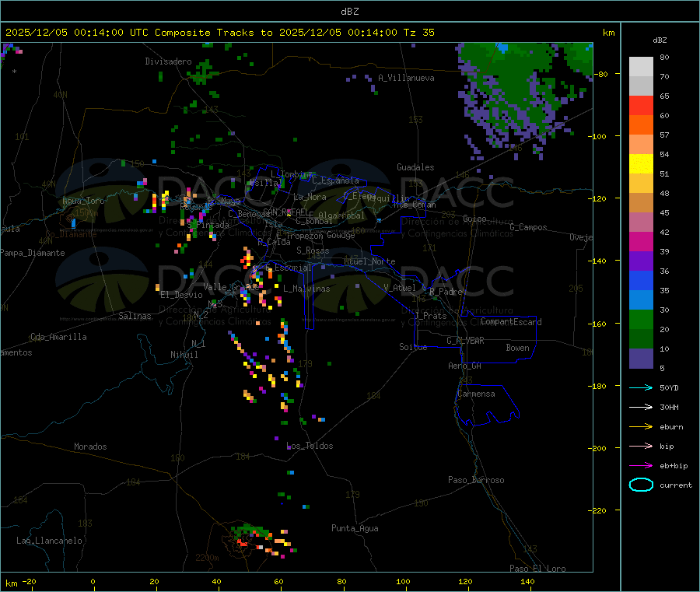This screenshot has width=700, height=592.
Task: Select the slate 10 dBZ swatch
Action: click(641, 359)
